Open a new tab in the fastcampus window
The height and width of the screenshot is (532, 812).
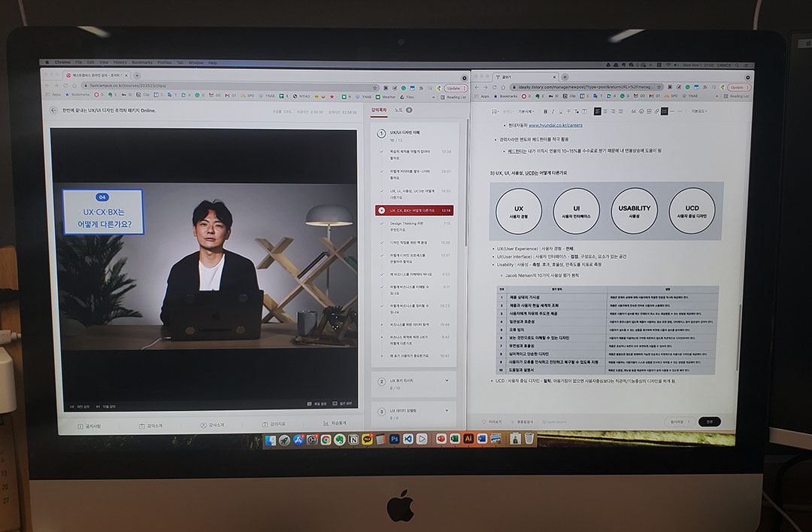coord(137,76)
